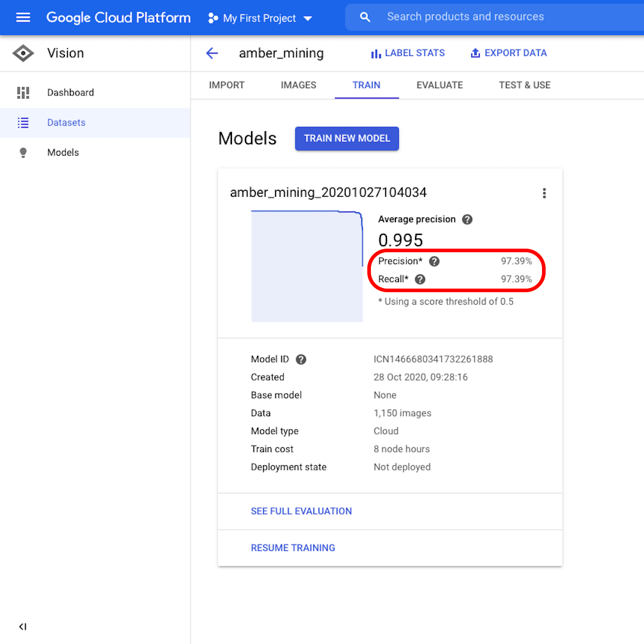This screenshot has width=644, height=644.
Task: Click the Created date 28 Oct 2020
Action: (420, 377)
